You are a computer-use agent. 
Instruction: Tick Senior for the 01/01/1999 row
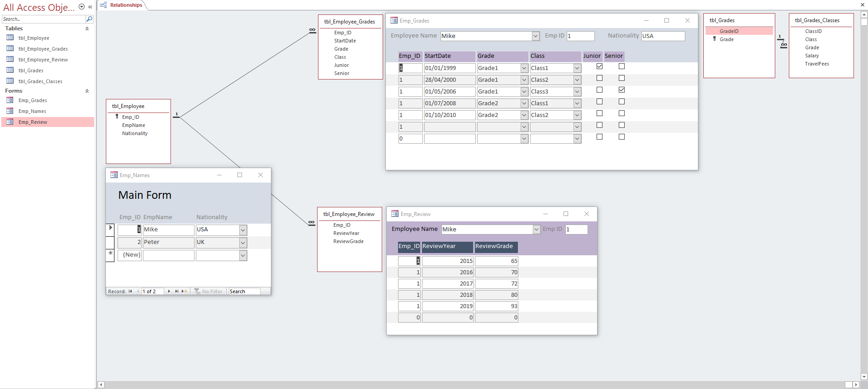coord(621,66)
